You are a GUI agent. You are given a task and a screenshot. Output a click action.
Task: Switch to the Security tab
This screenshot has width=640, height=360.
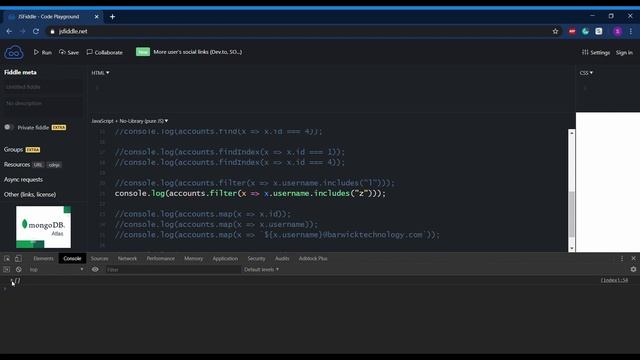click(256, 258)
